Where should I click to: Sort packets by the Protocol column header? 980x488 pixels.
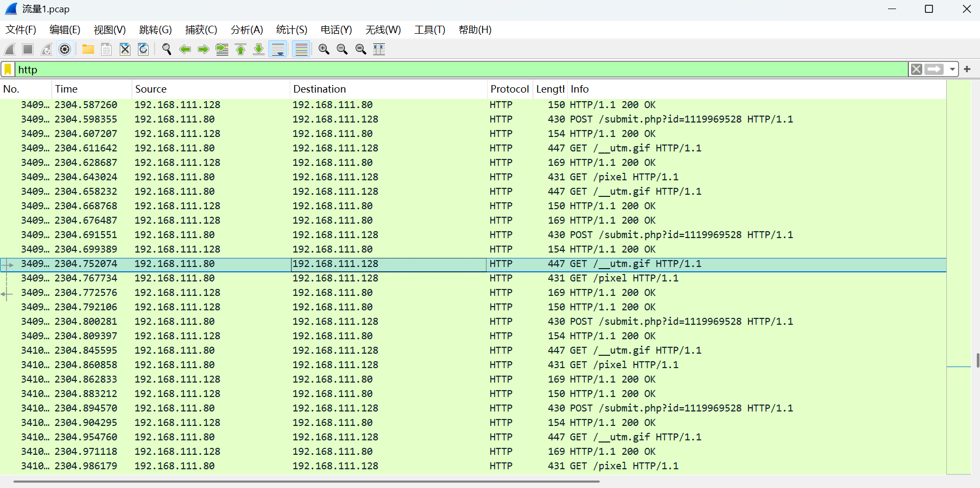tap(509, 89)
